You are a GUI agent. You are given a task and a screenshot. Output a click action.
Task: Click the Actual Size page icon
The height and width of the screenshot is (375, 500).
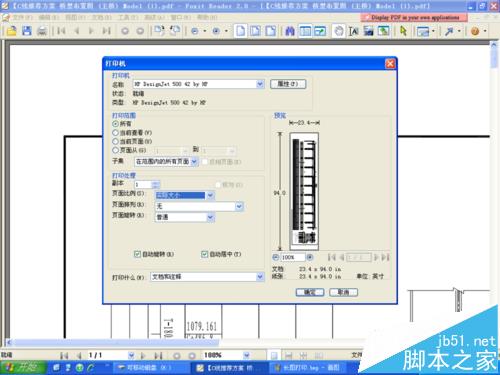point(240,31)
